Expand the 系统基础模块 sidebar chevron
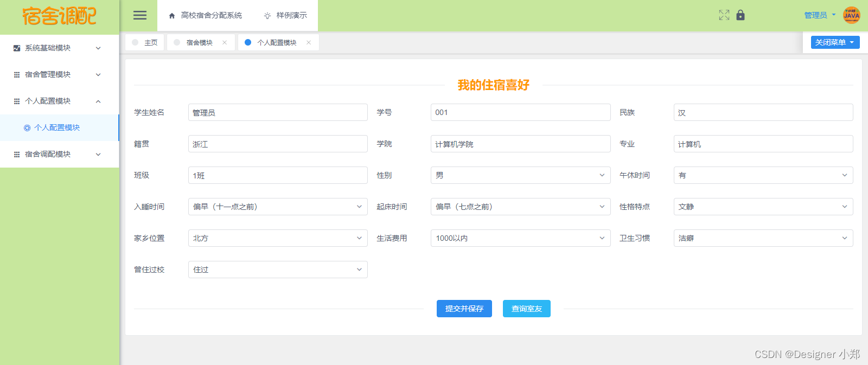 [98, 48]
